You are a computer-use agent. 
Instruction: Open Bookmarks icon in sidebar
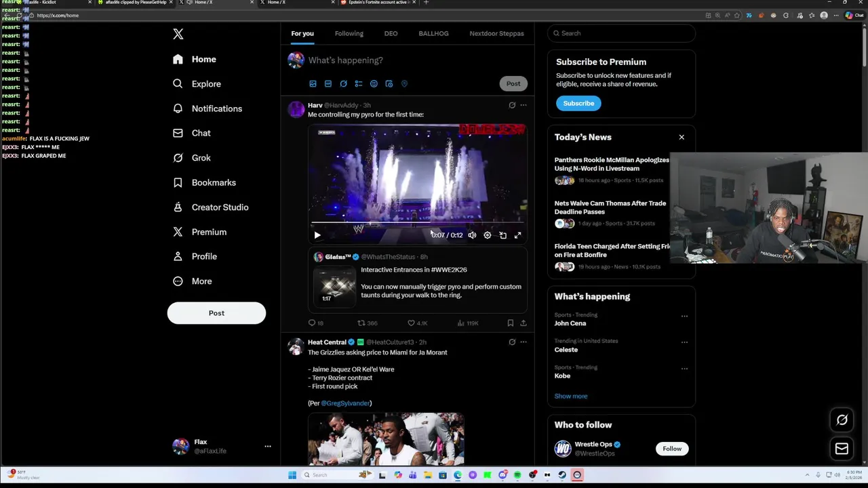coord(178,182)
